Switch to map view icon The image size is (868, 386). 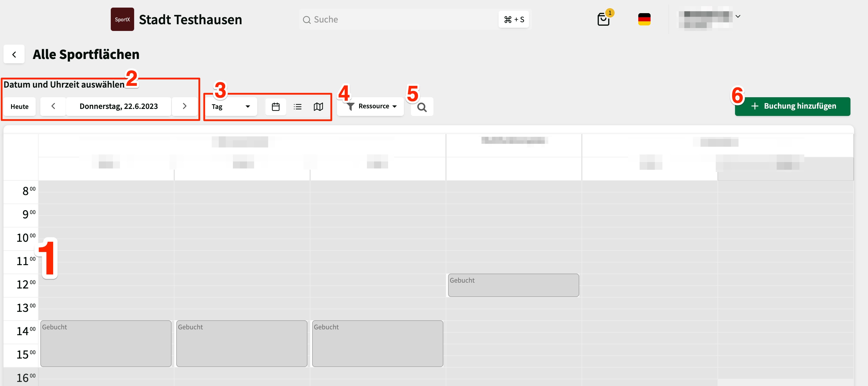click(318, 107)
